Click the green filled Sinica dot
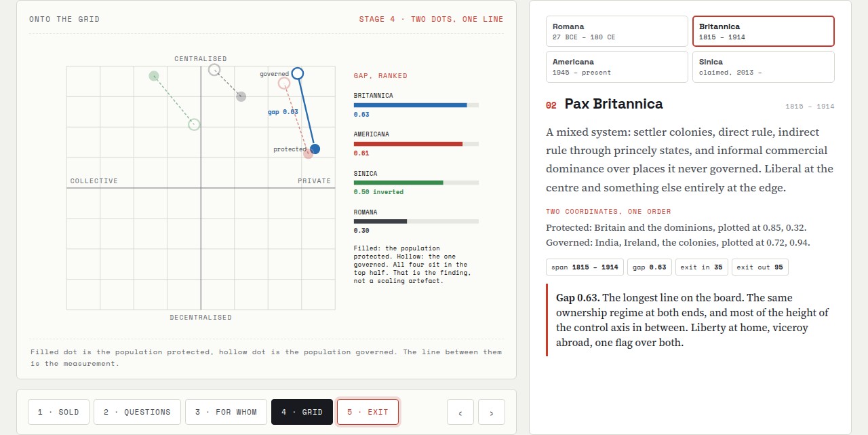868x435 pixels. pos(154,75)
